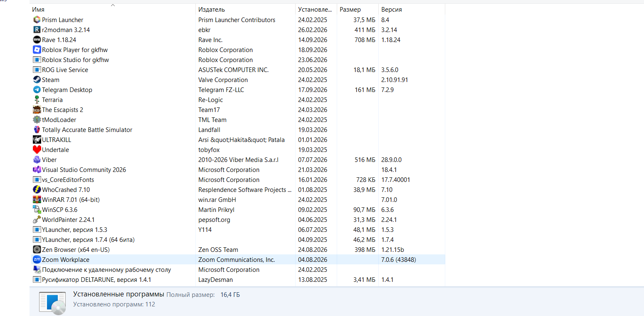644x316 pixels.
Task: Select the WhoCrashed 7.10 lightning icon
Action: (37, 189)
